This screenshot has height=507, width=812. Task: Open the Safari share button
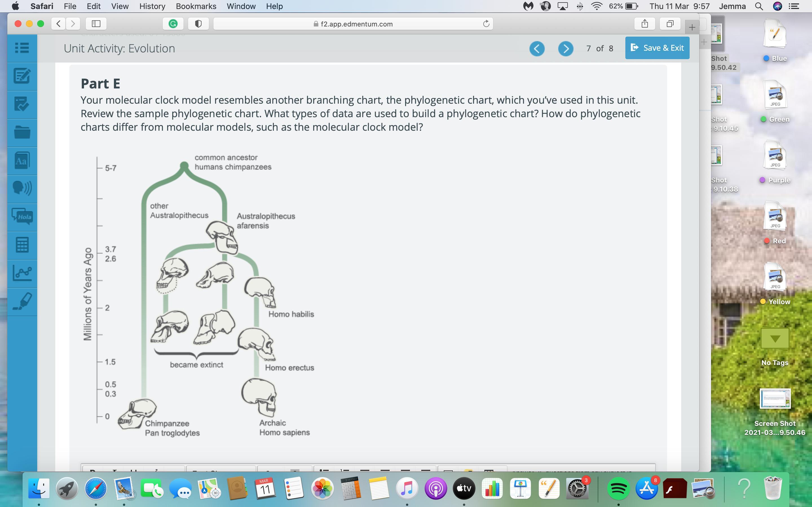(644, 23)
